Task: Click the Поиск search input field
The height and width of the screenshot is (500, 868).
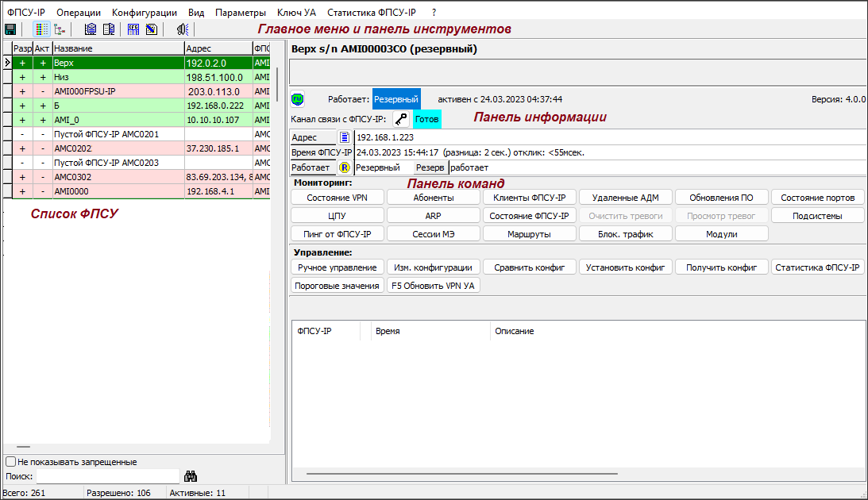Action: [107, 476]
